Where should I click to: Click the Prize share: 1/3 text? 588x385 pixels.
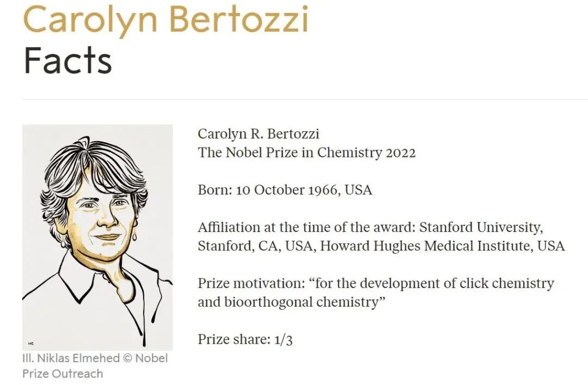pyautogui.click(x=245, y=339)
